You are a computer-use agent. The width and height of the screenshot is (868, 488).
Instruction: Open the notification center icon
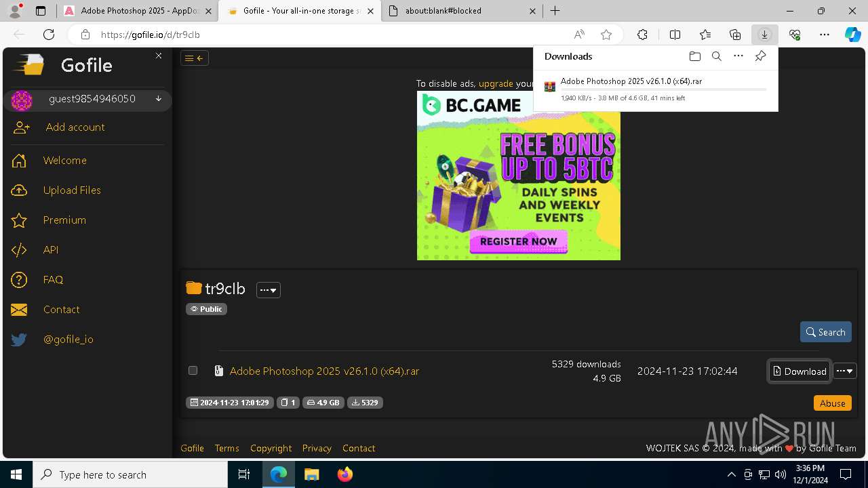pyautogui.click(x=846, y=474)
